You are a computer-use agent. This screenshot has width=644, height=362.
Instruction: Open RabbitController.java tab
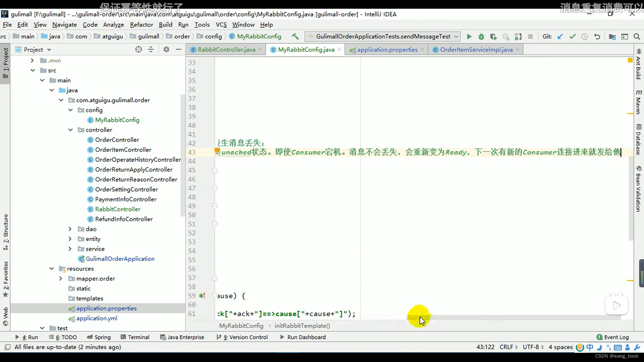click(226, 50)
